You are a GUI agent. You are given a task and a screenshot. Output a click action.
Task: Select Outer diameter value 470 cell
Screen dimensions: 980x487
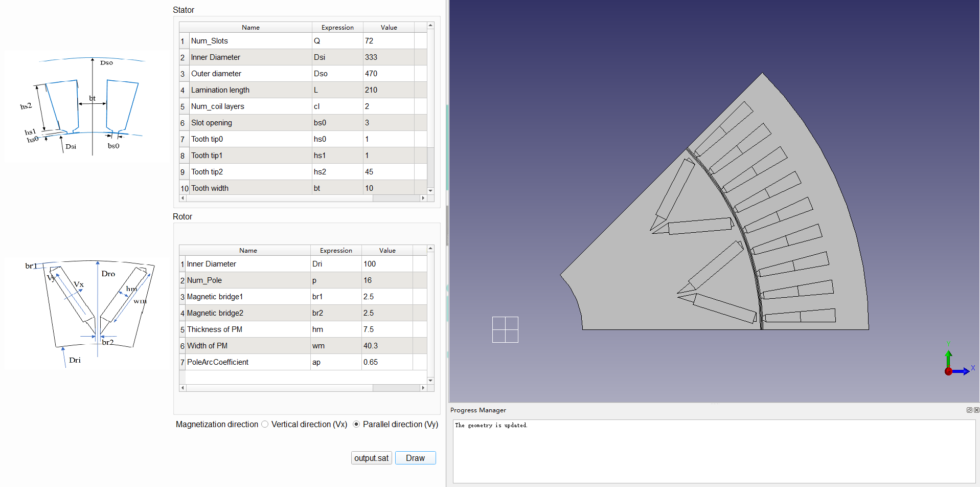pos(389,74)
